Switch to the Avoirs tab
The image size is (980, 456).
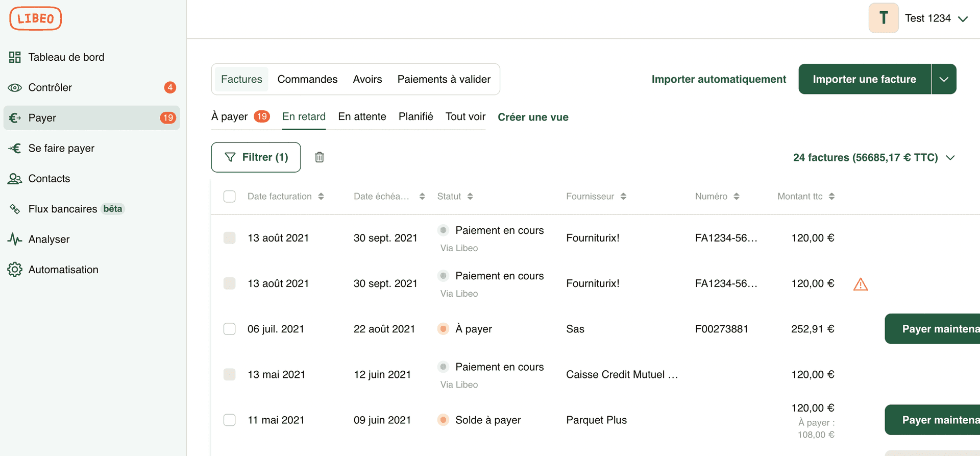(x=367, y=79)
